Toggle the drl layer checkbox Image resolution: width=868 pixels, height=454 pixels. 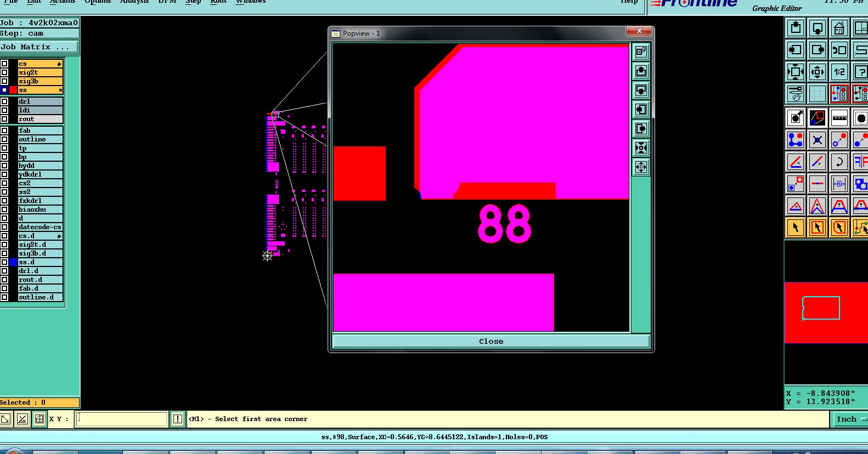click(x=4, y=101)
